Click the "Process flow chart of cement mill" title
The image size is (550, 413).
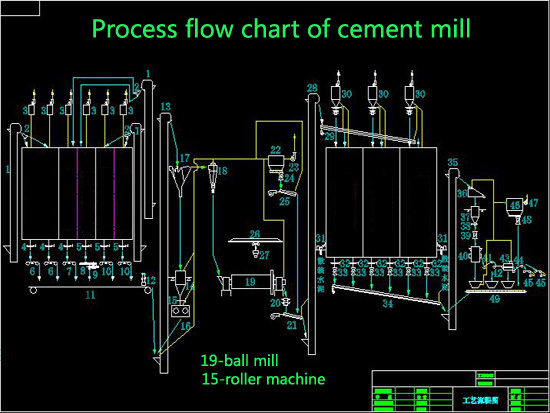[x=281, y=28]
